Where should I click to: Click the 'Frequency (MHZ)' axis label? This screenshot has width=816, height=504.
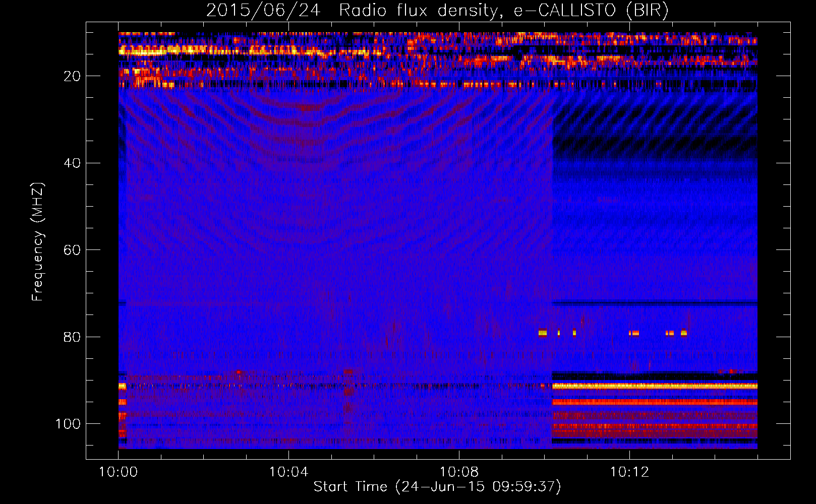[38, 242]
